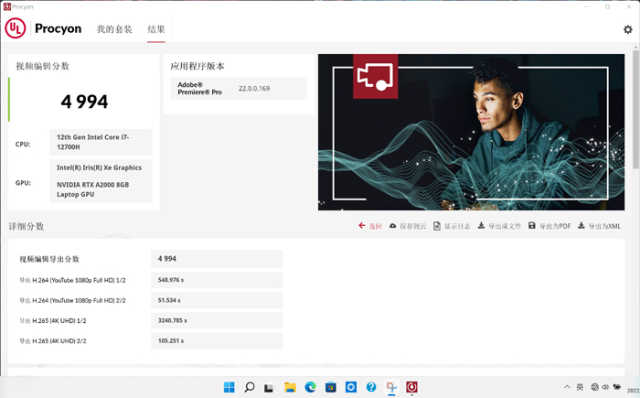The image size is (640, 398).
Task: Click the volume speaker icon in the tray
Action: [605, 387]
